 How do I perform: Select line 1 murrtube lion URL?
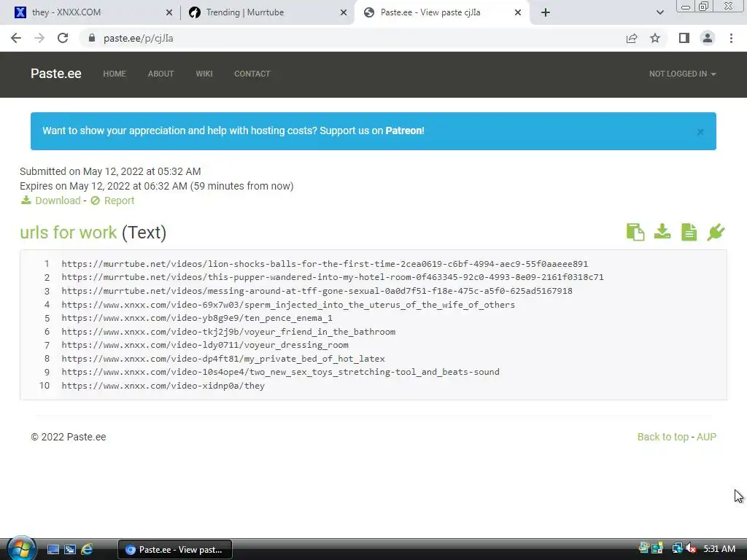325,264
